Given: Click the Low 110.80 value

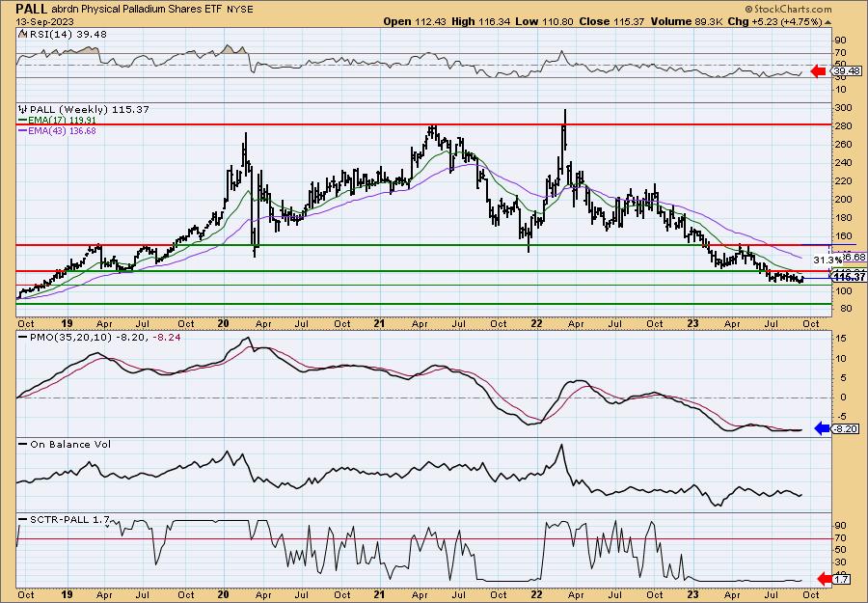Looking at the screenshot, I should [542, 21].
